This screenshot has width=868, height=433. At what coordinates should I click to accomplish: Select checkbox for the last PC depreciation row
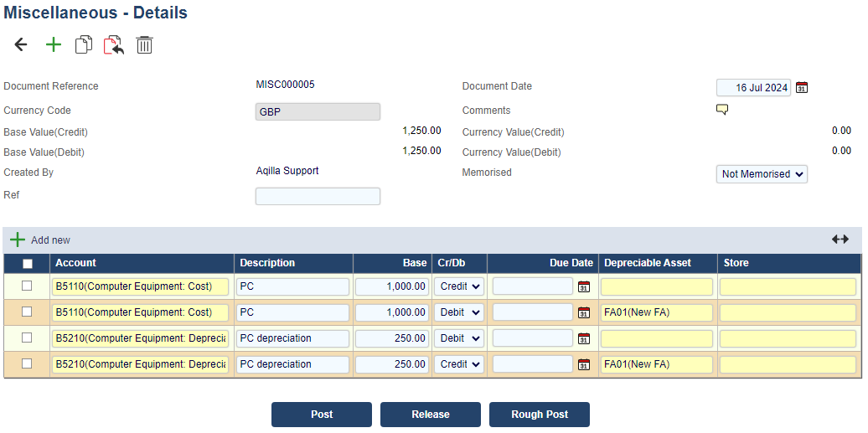click(27, 363)
